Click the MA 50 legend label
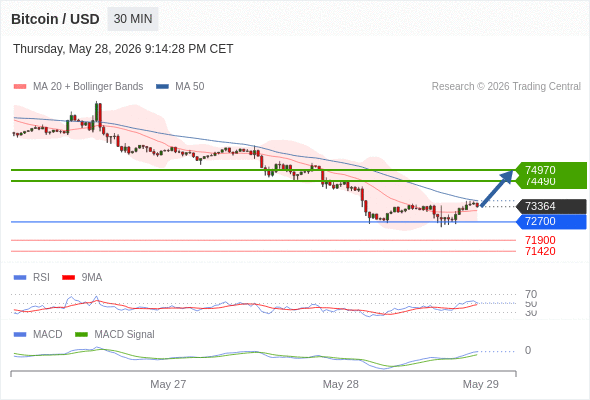 click(190, 87)
